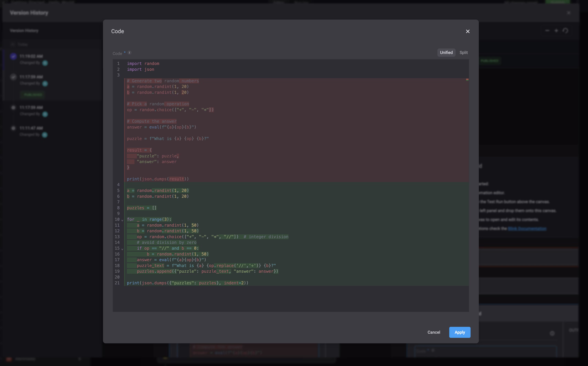This screenshot has height=366, width=588.
Task: Click the avatar on the 11:11:47 AM entry
Action: (x=45, y=135)
